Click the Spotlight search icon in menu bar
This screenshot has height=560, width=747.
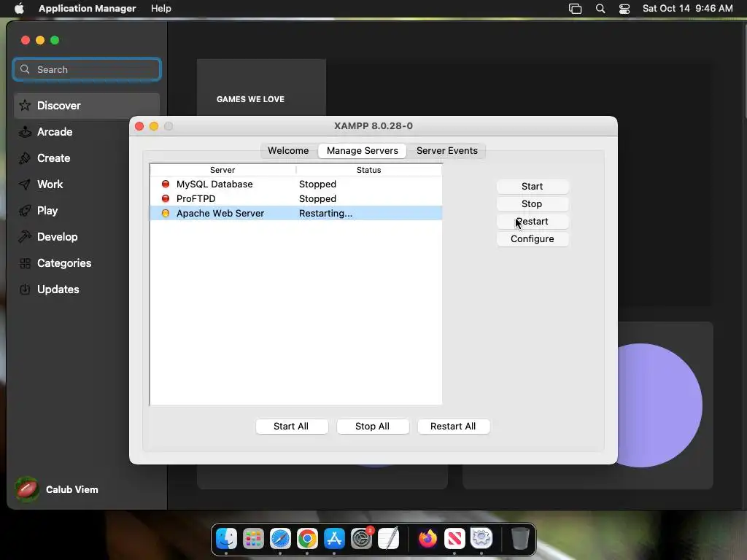(600, 9)
